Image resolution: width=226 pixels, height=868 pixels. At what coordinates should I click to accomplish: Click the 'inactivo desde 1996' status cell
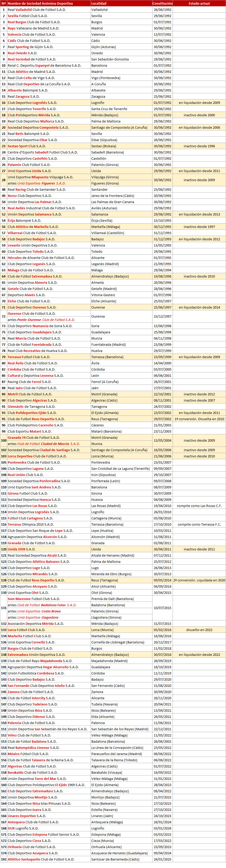[199, 146]
